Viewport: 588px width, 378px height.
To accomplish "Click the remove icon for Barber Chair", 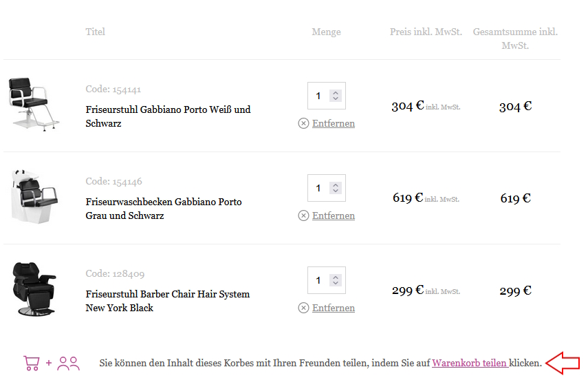I will click(303, 308).
